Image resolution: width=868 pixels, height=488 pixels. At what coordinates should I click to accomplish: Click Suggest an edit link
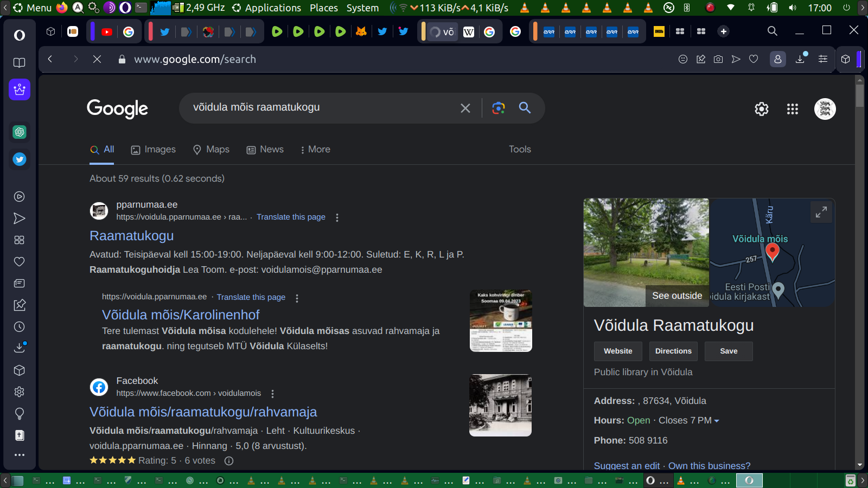point(627,466)
